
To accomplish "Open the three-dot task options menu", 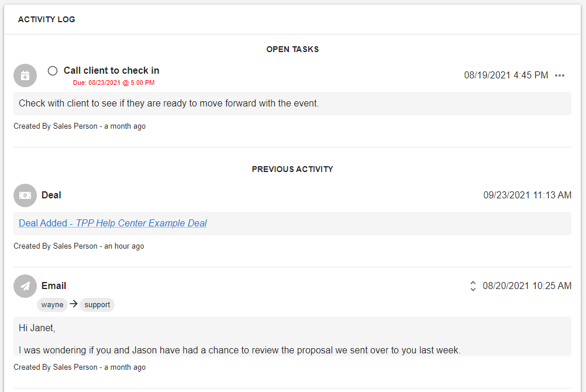I will tap(560, 75).
